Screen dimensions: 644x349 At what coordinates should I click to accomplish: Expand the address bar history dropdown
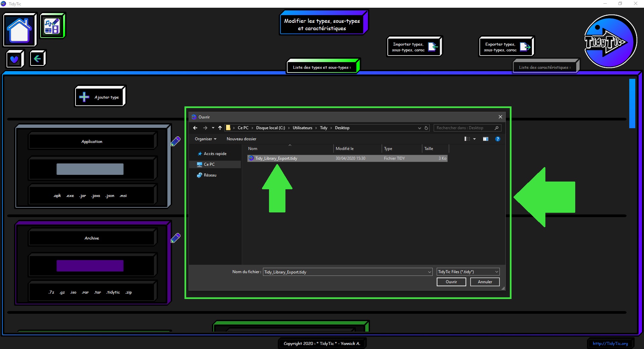click(419, 128)
